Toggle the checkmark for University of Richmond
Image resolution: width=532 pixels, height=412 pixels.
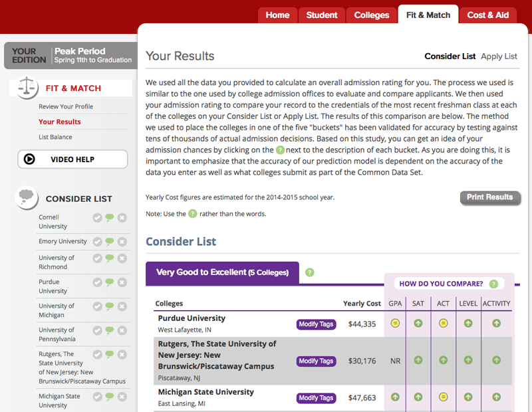98,258
